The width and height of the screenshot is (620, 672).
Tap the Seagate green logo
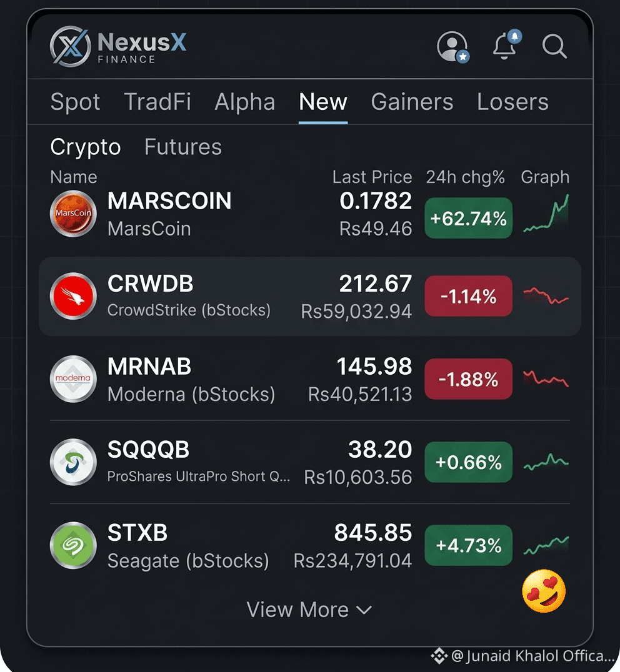tap(73, 545)
